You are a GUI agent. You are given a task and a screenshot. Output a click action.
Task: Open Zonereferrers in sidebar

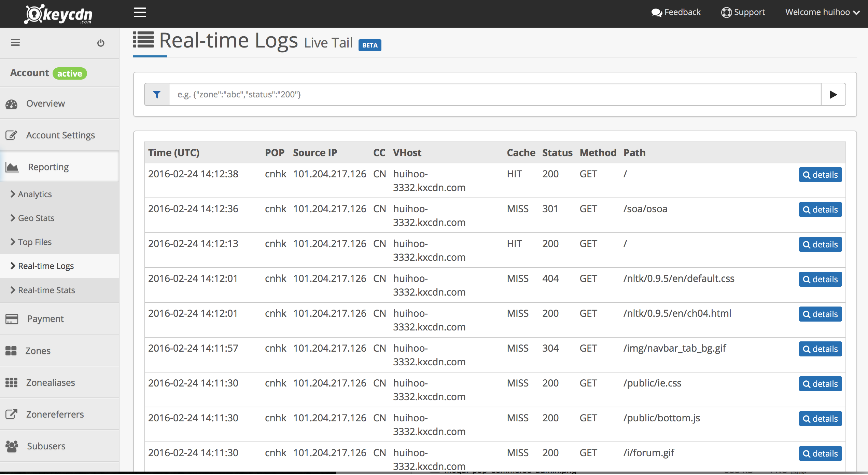[55, 415]
